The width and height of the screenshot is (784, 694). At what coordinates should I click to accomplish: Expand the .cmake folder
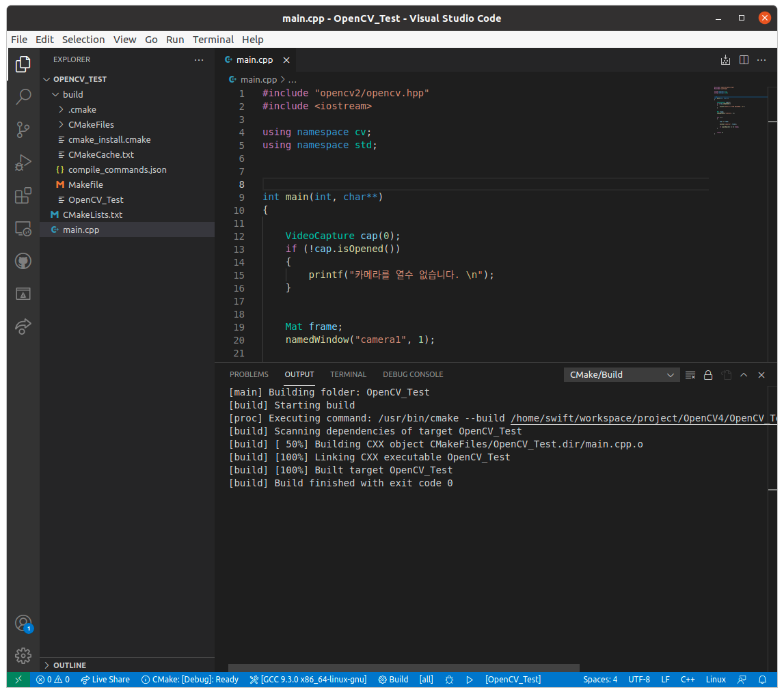coord(127,109)
